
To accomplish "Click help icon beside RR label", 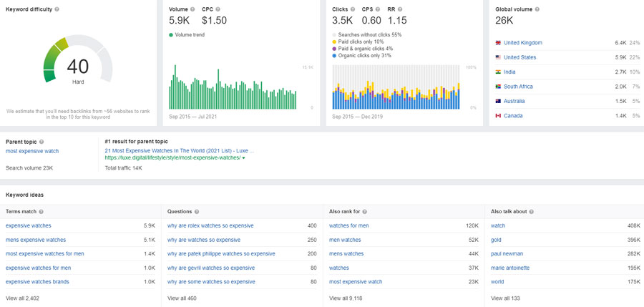I will (x=400, y=9).
